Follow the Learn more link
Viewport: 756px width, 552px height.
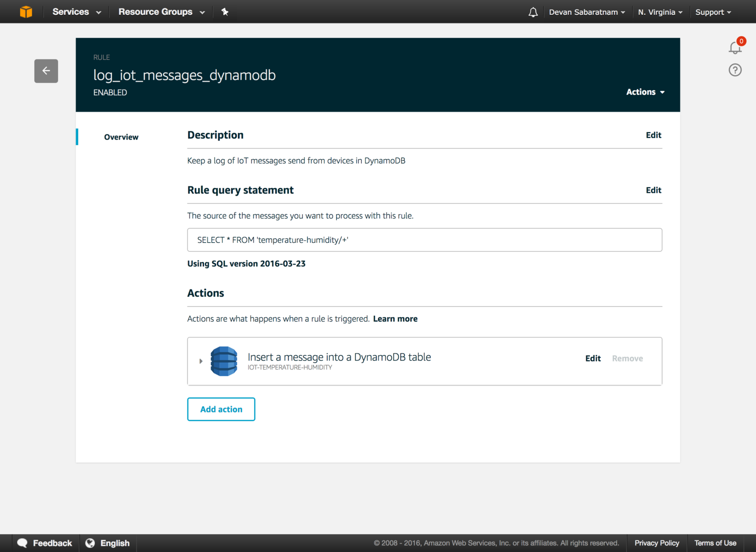(x=395, y=319)
